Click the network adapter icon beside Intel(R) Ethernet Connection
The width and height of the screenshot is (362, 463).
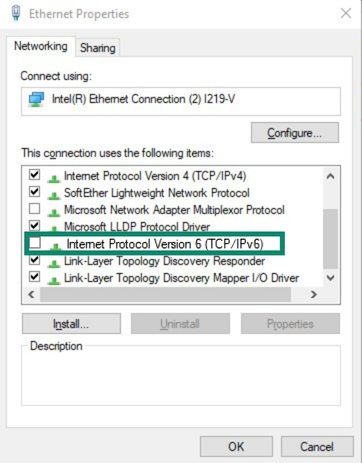[x=36, y=100]
